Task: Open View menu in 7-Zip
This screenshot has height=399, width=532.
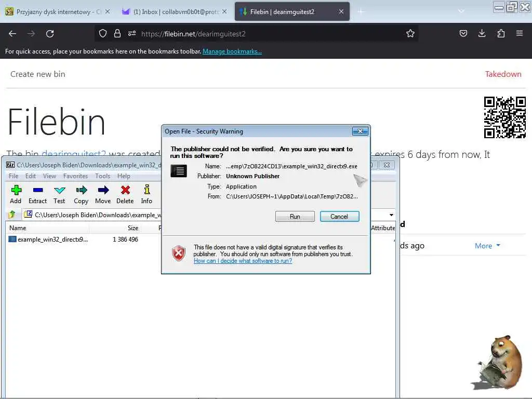Action: (x=49, y=176)
